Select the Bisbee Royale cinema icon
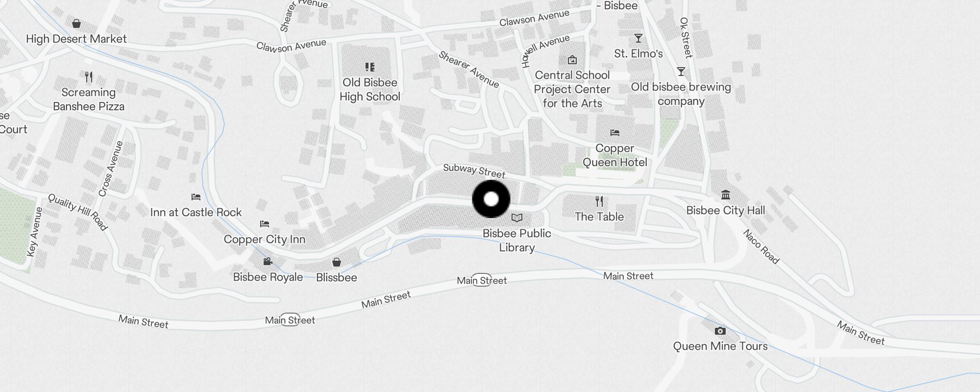980x392 pixels. point(268,262)
